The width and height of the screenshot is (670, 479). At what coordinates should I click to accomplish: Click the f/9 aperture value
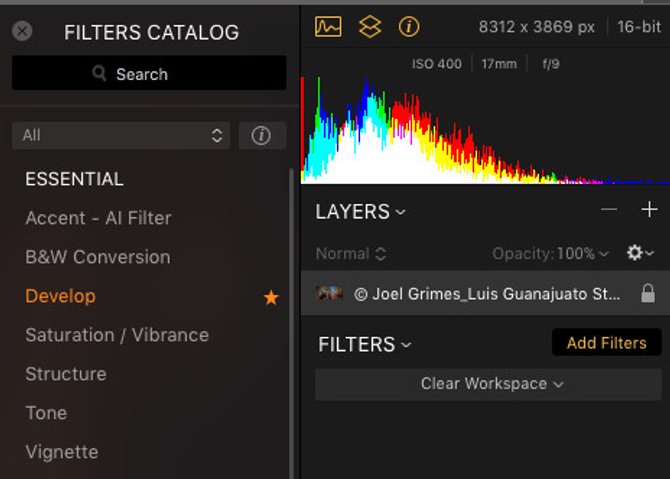pos(550,64)
